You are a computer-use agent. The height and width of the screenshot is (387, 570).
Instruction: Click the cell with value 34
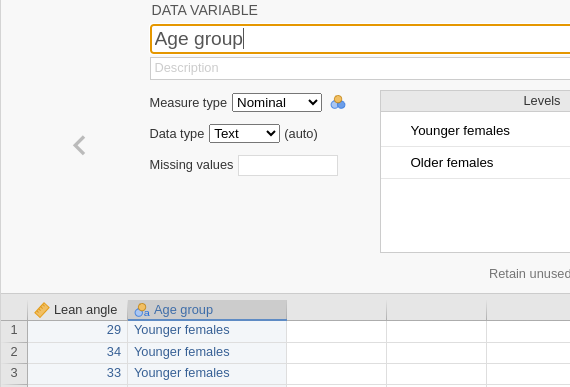pos(78,352)
